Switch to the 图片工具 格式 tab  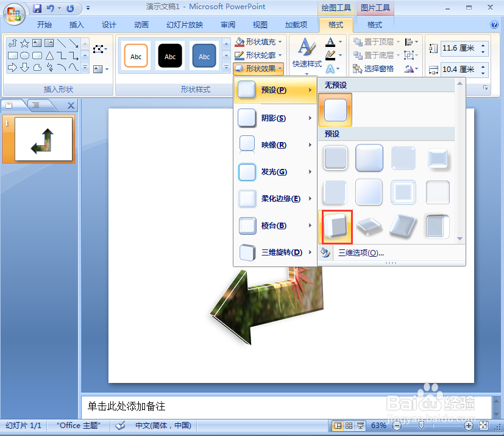374,25
